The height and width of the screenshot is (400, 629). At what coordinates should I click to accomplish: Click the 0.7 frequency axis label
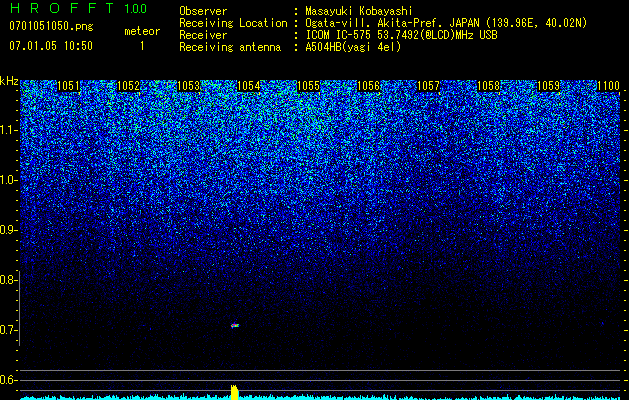[8, 330]
